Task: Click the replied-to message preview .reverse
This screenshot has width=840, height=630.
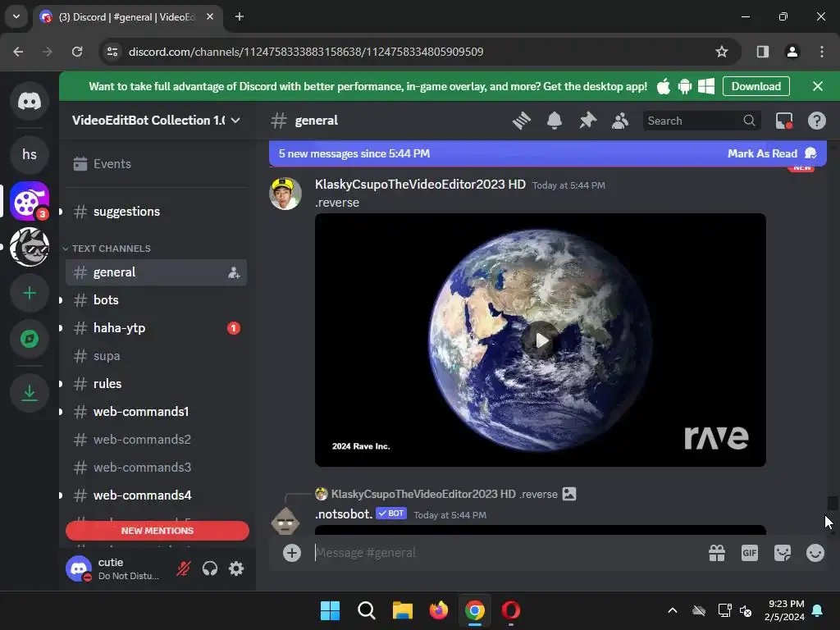Action: pyautogui.click(x=538, y=494)
